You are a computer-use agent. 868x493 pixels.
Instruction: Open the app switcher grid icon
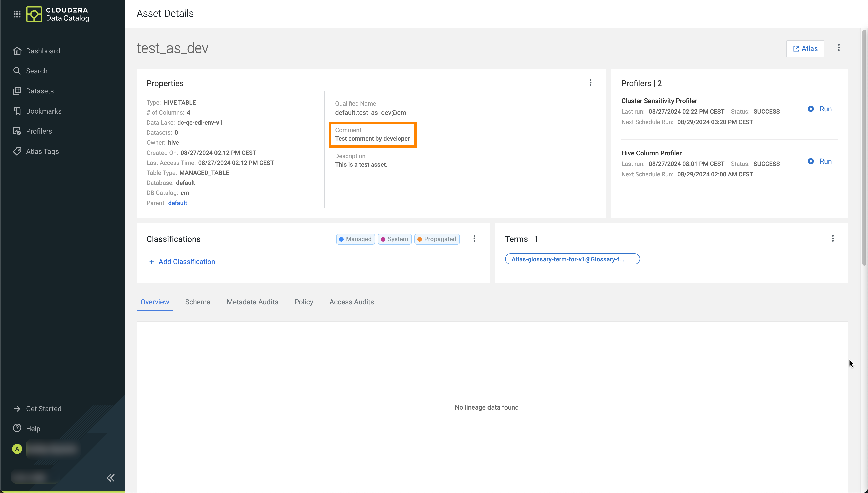17,14
